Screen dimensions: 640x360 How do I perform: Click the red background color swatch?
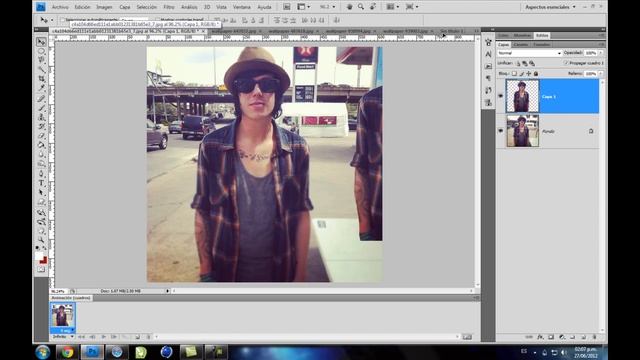click(44, 260)
